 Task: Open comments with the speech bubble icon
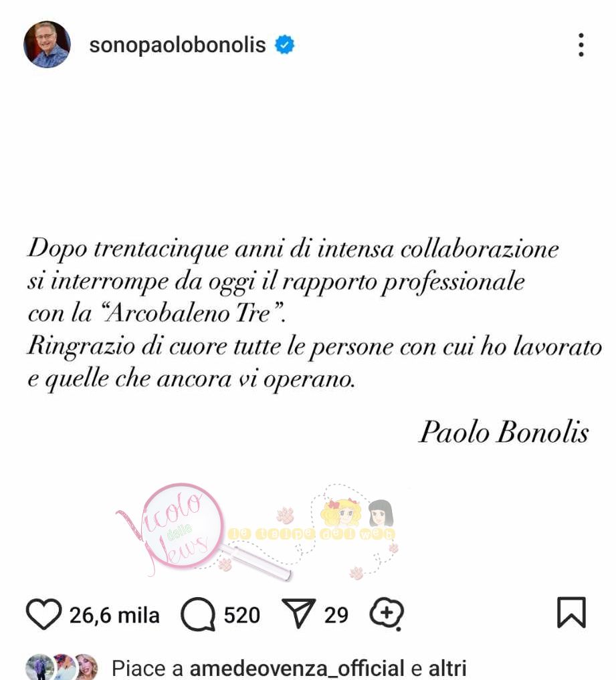coord(198,614)
